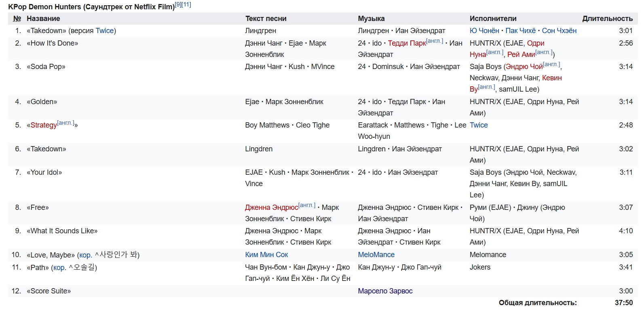Open the MeloMance music link
The height and width of the screenshot is (312, 644).
[x=376, y=255]
